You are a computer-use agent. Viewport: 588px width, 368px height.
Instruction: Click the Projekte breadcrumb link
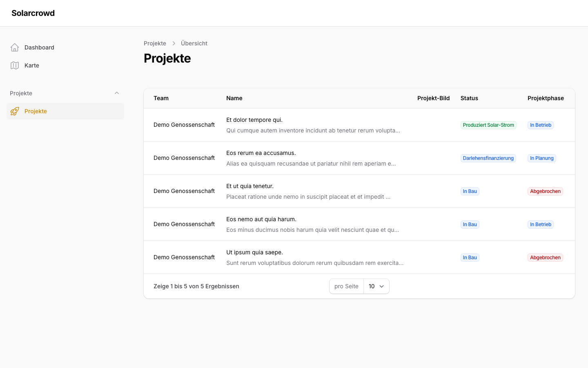[155, 43]
